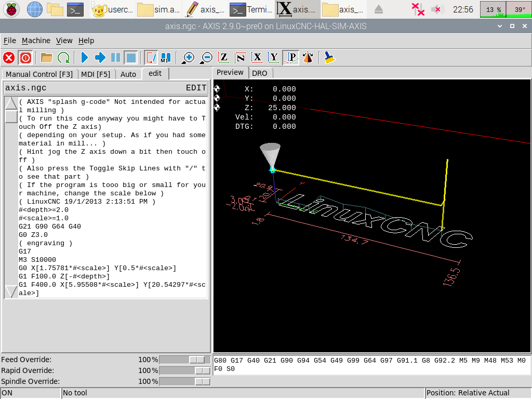Stop program execution
Image resolution: width=532 pixels, height=399 pixels.
[x=131, y=58]
